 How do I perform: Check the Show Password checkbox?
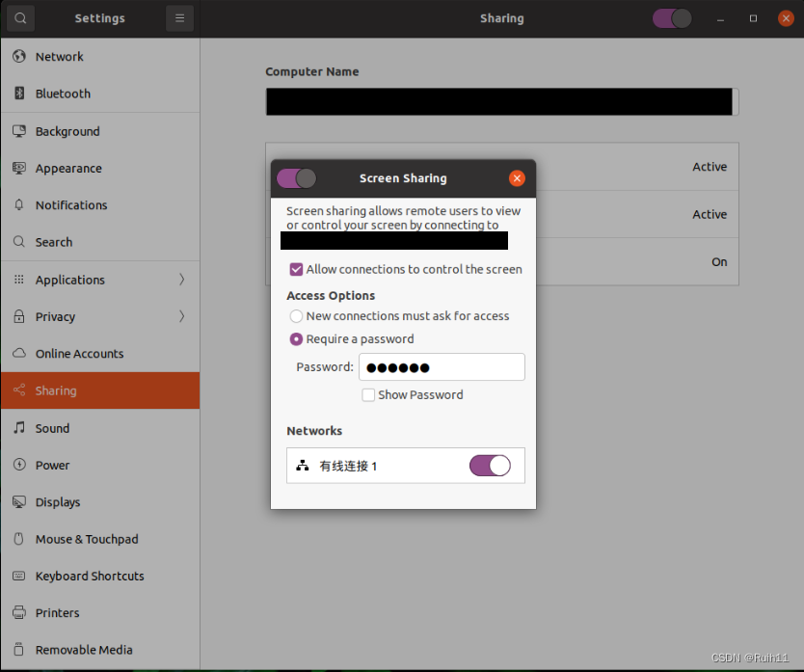click(x=368, y=395)
